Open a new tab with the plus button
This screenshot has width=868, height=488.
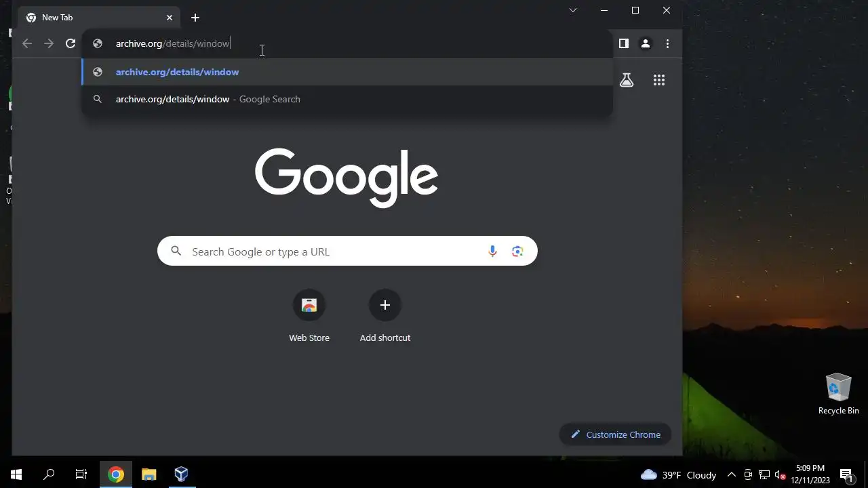[x=195, y=18]
